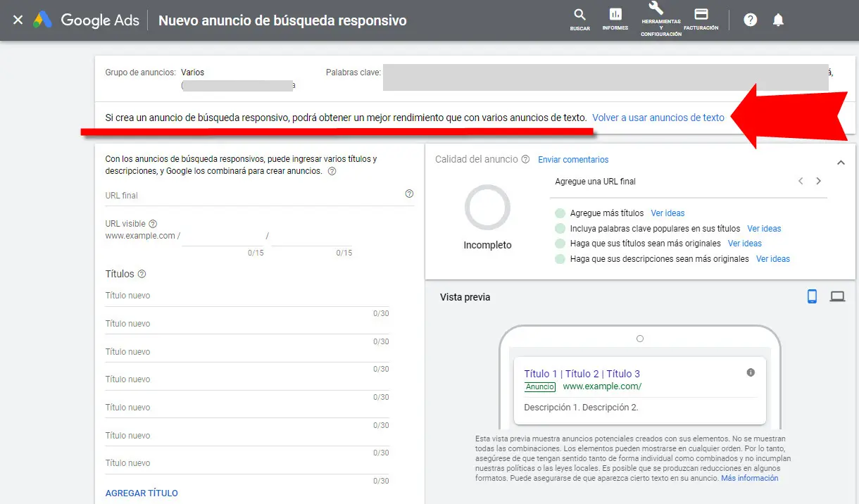The width and height of the screenshot is (859, 504).
Task: Click the help icon after the intro description
Action: click(332, 171)
